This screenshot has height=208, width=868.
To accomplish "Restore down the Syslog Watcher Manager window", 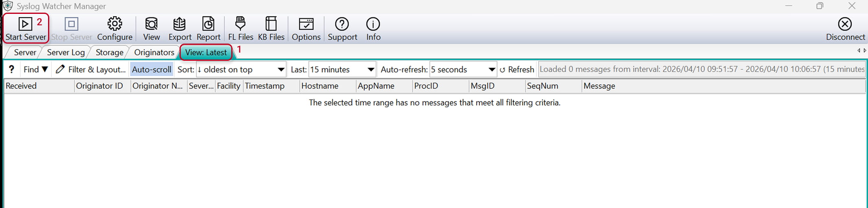I will [x=820, y=6].
